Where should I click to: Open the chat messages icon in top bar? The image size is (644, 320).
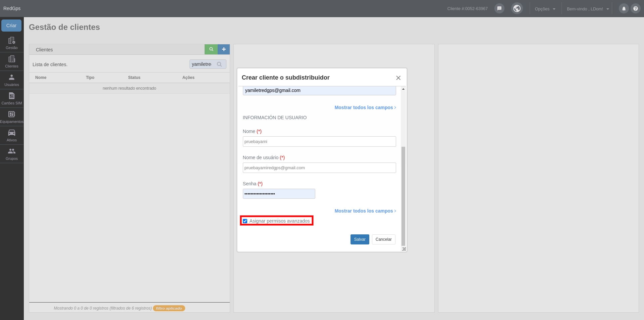pos(499,8)
